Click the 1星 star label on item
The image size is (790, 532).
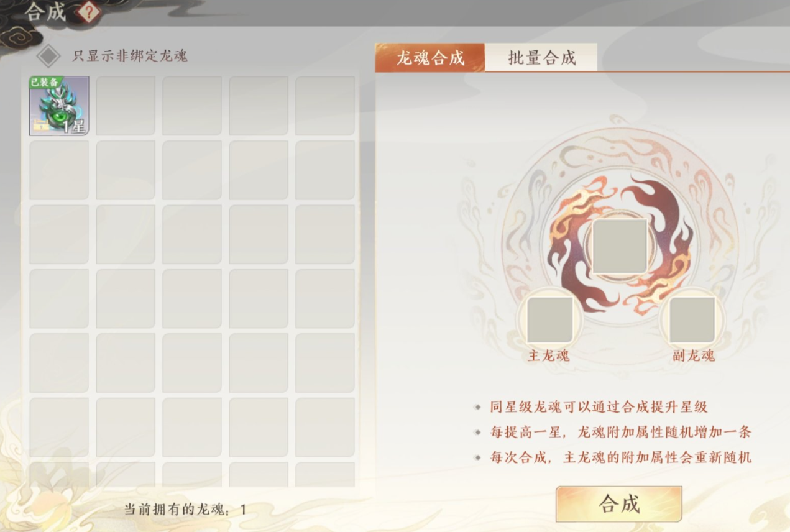(74, 127)
